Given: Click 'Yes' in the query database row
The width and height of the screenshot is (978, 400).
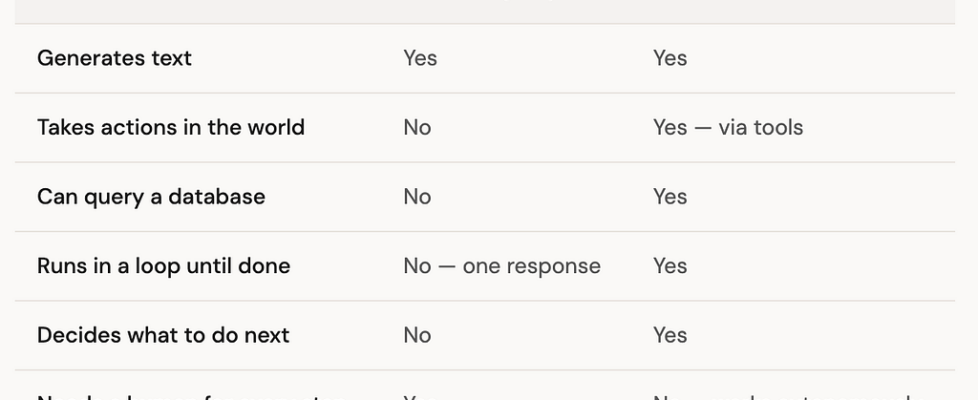Looking at the screenshot, I should click(670, 196).
